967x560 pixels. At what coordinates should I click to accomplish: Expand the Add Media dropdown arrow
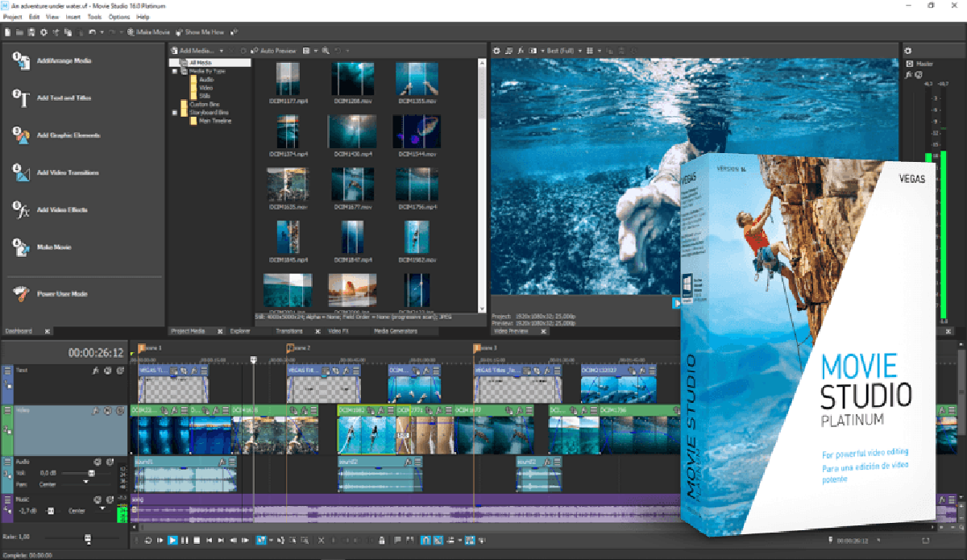(221, 50)
